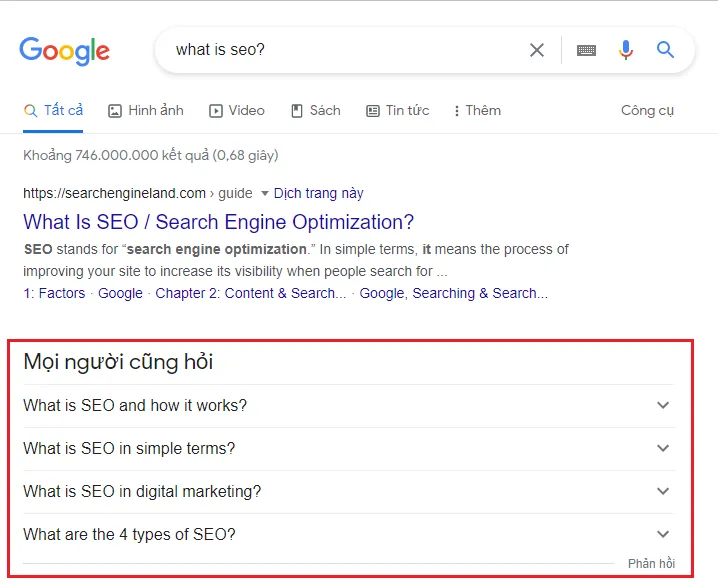The image size is (718, 585).
Task: Open 'Chapter 2: Content & Search...' sitelink
Action: coord(250,293)
